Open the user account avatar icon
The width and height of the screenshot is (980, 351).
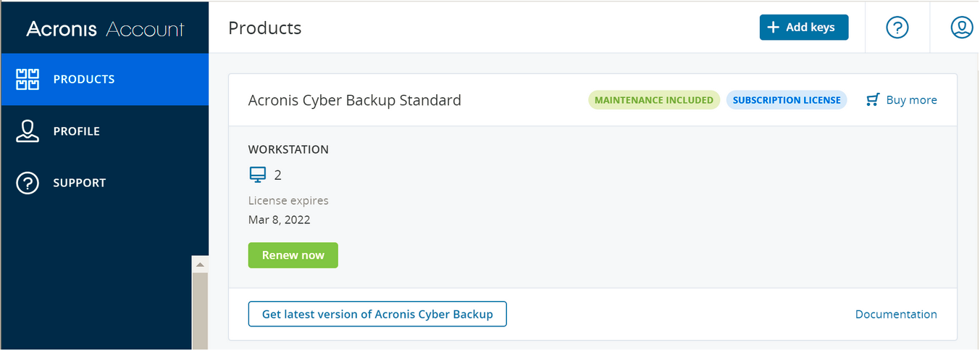[x=961, y=28]
